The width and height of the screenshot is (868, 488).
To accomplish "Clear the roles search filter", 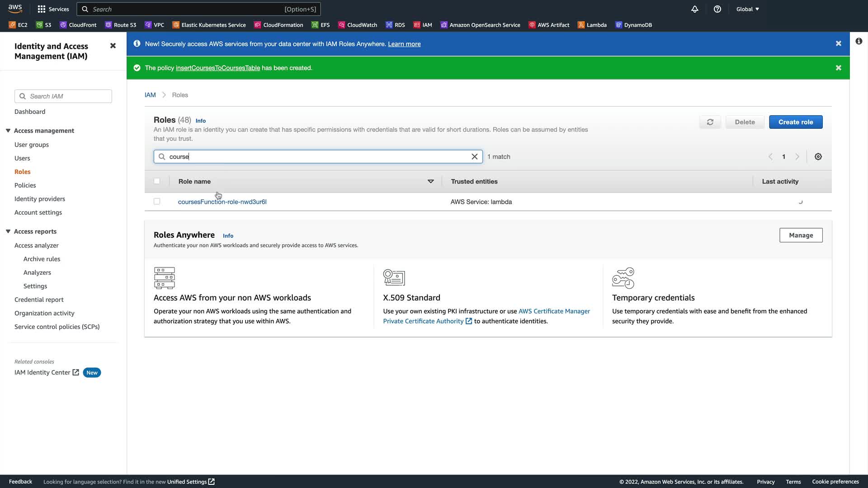I will [x=475, y=157].
